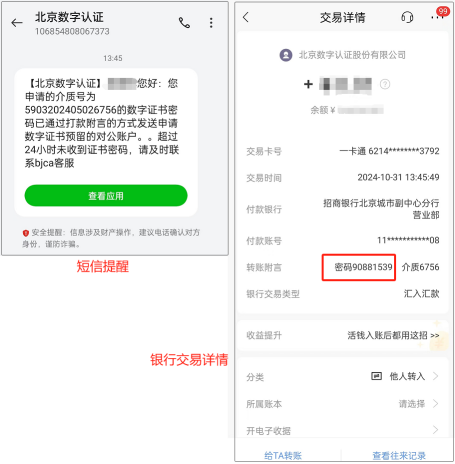Open customer service headset icon

pos(407,17)
